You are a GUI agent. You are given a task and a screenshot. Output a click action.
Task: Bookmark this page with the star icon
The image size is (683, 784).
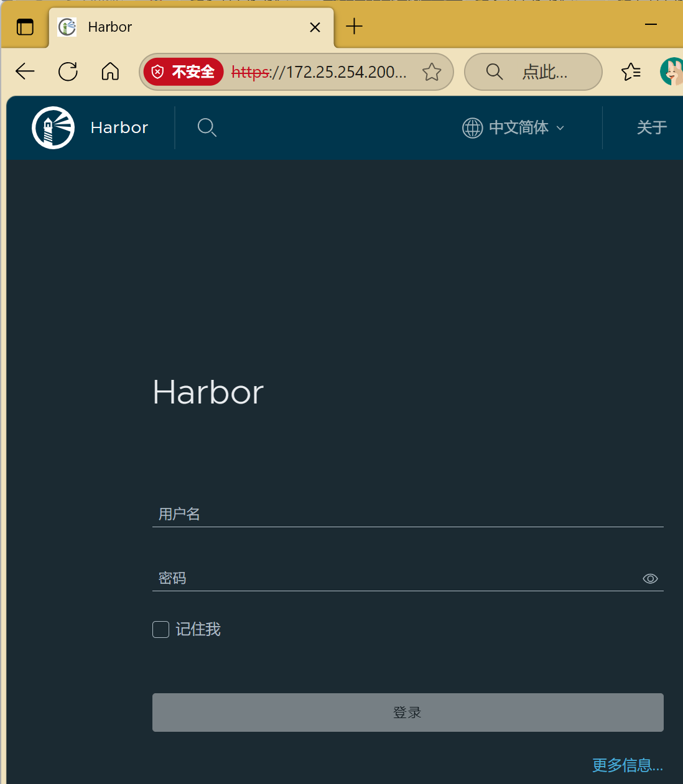pyautogui.click(x=432, y=72)
